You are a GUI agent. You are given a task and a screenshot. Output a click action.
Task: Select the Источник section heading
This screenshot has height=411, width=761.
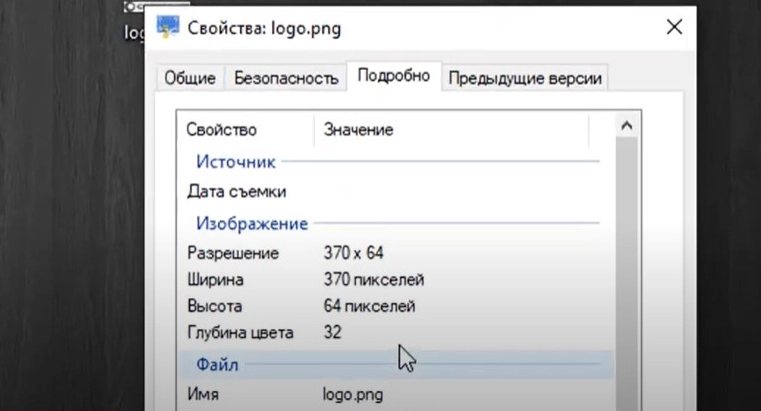(236, 162)
